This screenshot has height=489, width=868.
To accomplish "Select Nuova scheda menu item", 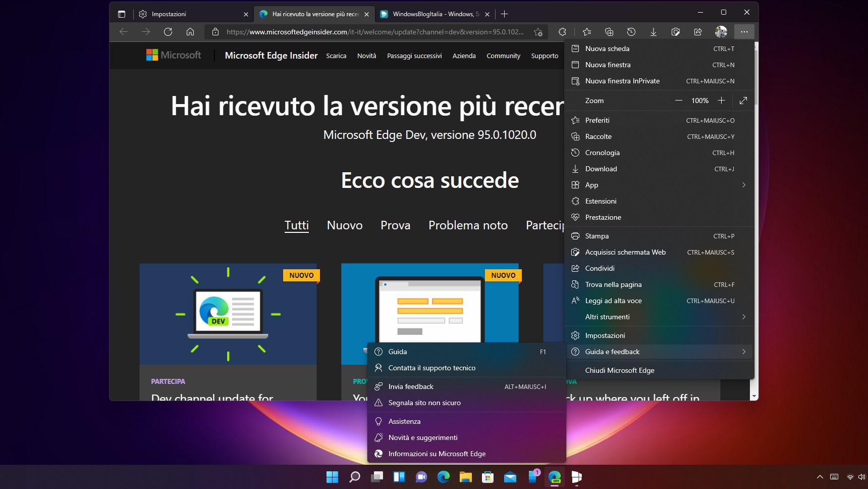I will tap(659, 48).
